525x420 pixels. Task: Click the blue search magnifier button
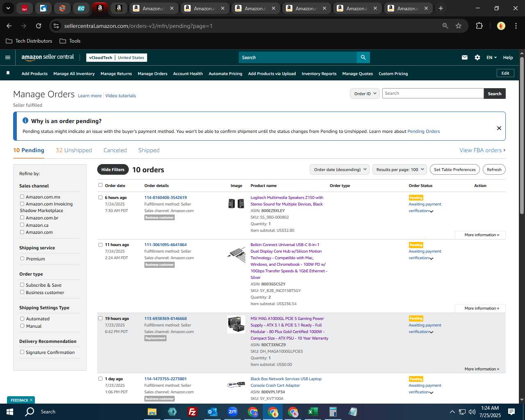pos(363,57)
